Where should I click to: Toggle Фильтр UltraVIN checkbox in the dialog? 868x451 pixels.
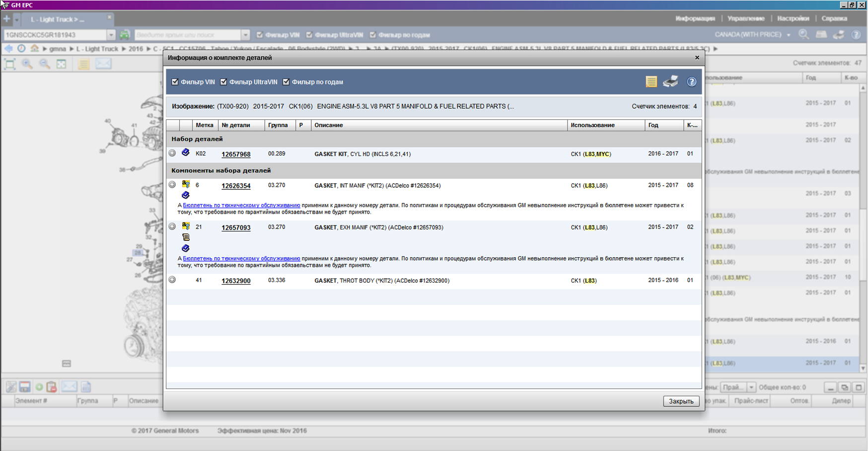pos(223,82)
